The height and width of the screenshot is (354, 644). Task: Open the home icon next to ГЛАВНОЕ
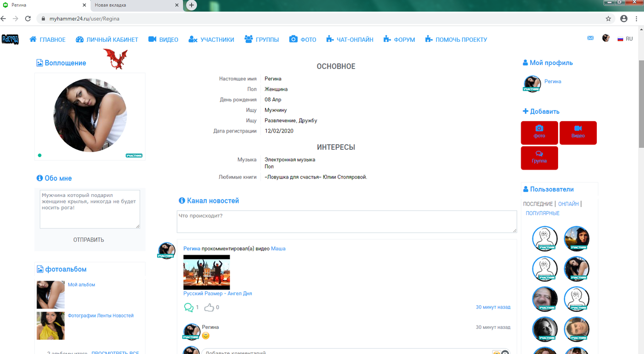pyautogui.click(x=33, y=40)
